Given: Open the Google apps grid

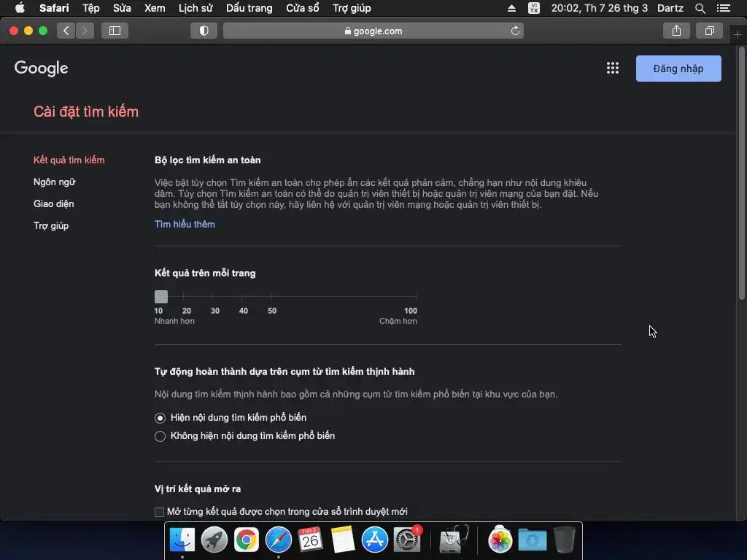Looking at the screenshot, I should click(613, 68).
